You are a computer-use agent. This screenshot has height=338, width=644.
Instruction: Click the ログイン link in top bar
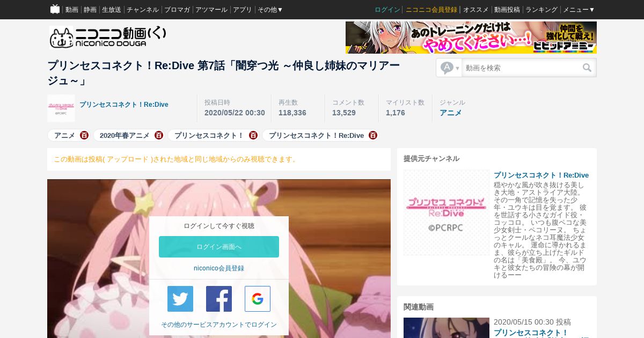coord(387,10)
